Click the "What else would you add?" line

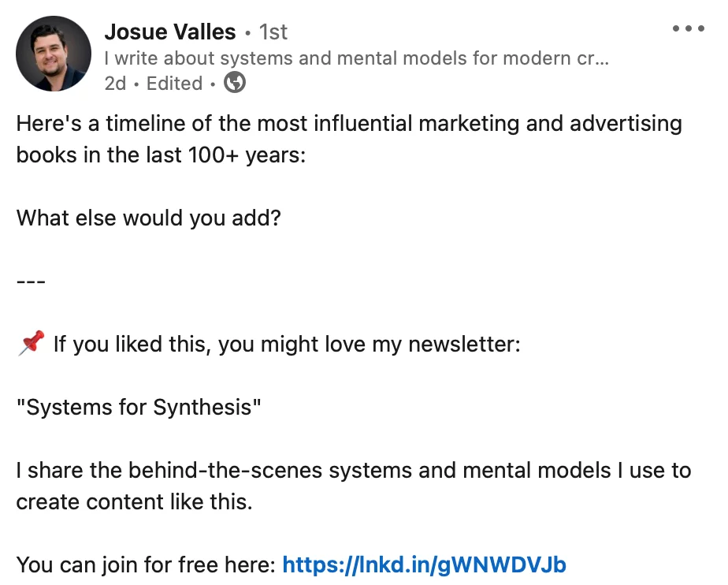[x=149, y=218]
